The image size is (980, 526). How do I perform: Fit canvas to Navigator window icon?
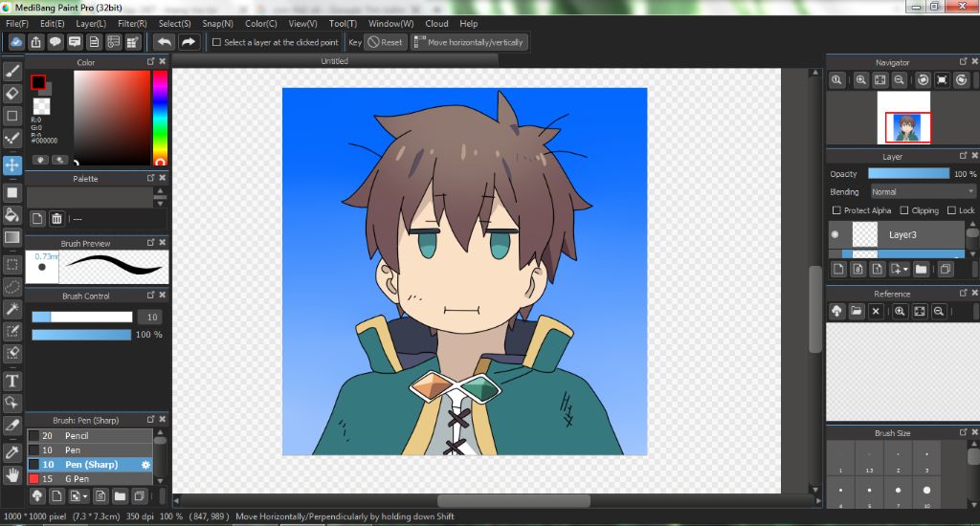(880, 80)
